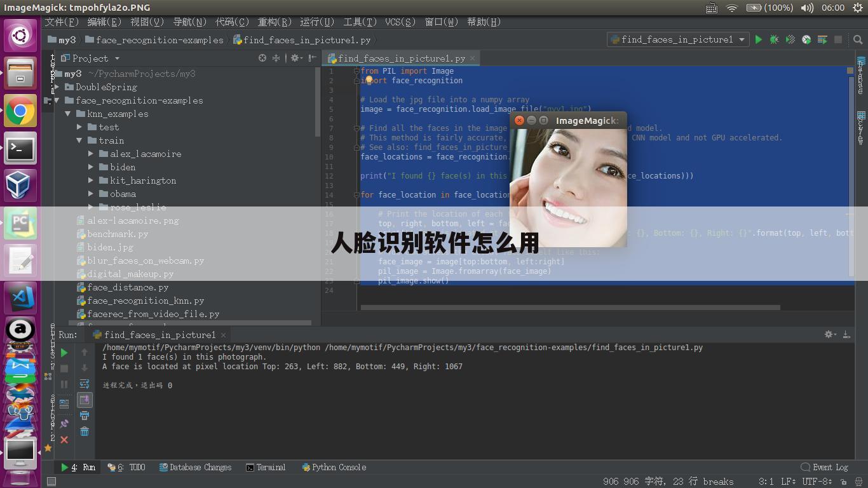Open the Run panel gear settings

pyautogui.click(x=830, y=334)
